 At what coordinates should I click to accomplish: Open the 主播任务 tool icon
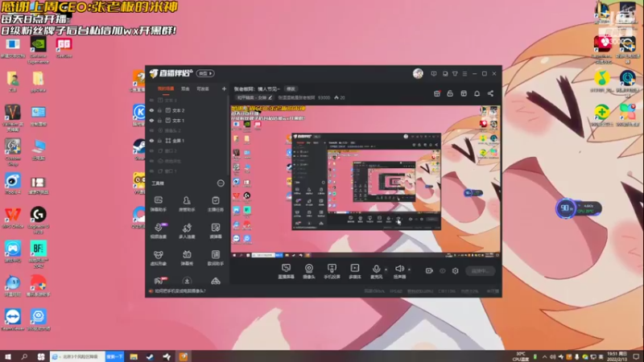(x=215, y=204)
